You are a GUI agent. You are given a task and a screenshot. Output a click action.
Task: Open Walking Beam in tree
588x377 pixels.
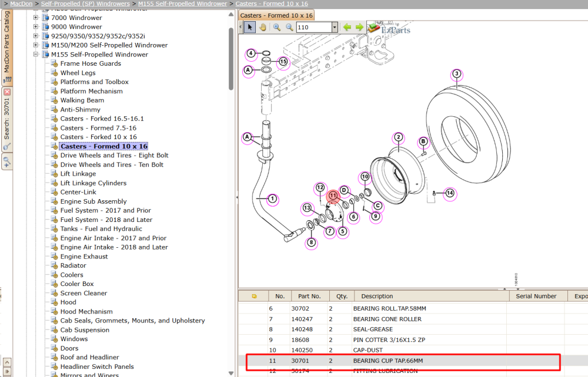82,100
